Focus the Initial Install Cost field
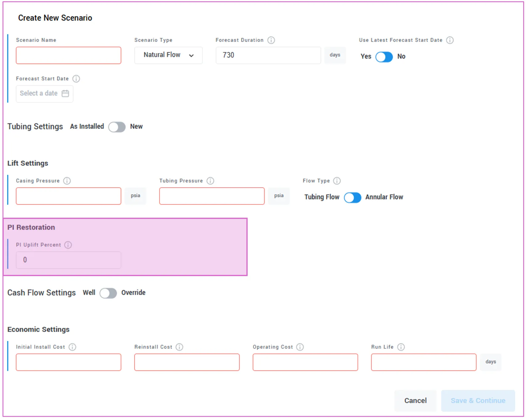The width and height of the screenshot is (526, 420). coord(69,362)
